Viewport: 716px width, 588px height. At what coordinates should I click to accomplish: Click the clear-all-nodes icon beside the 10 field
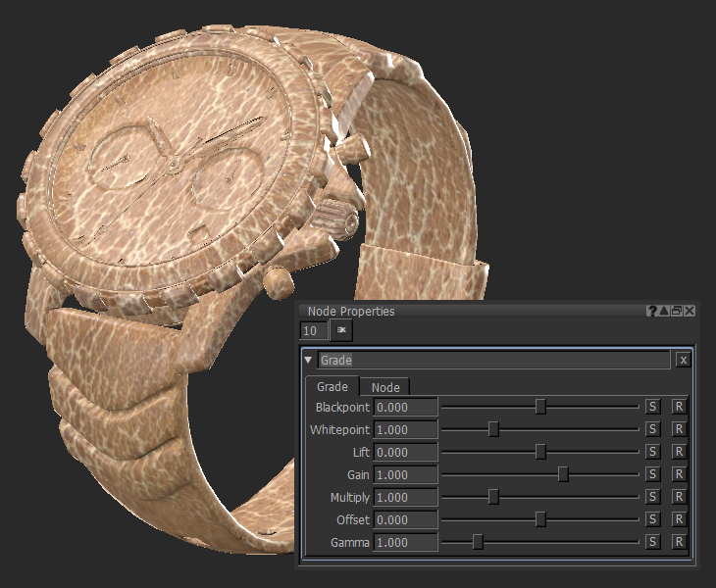(x=342, y=330)
